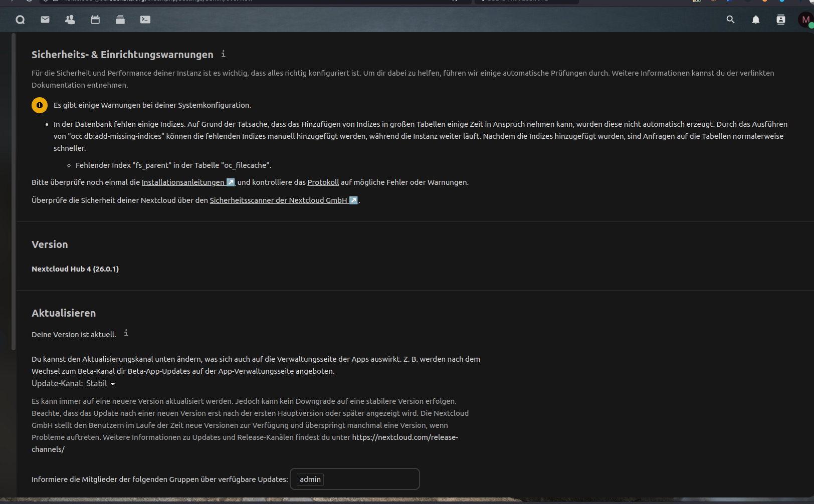Click the left sidebar scrollbar

(14, 191)
